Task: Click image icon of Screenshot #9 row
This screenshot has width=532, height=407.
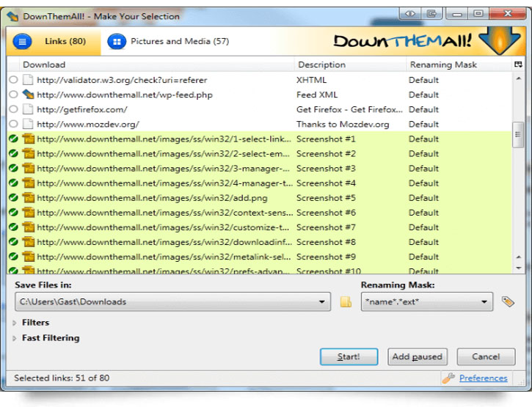Action: [29, 257]
